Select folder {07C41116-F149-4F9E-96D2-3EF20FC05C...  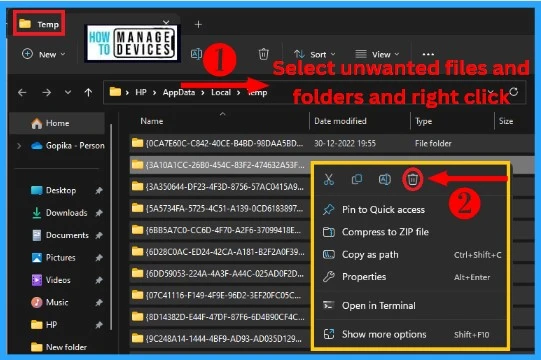tap(220, 295)
